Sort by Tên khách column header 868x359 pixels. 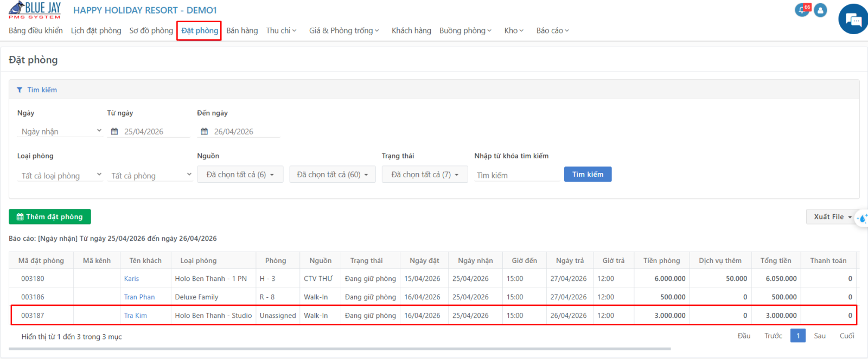pyautogui.click(x=145, y=260)
